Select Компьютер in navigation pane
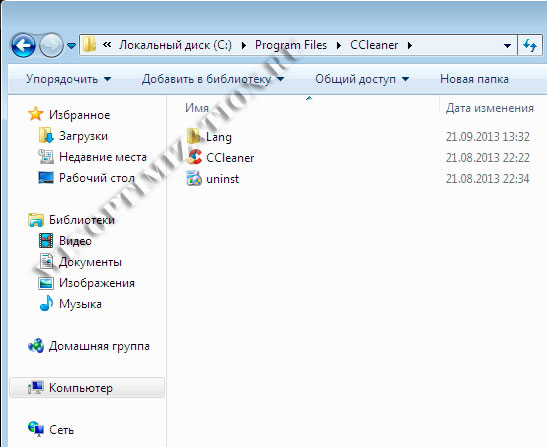 81,388
